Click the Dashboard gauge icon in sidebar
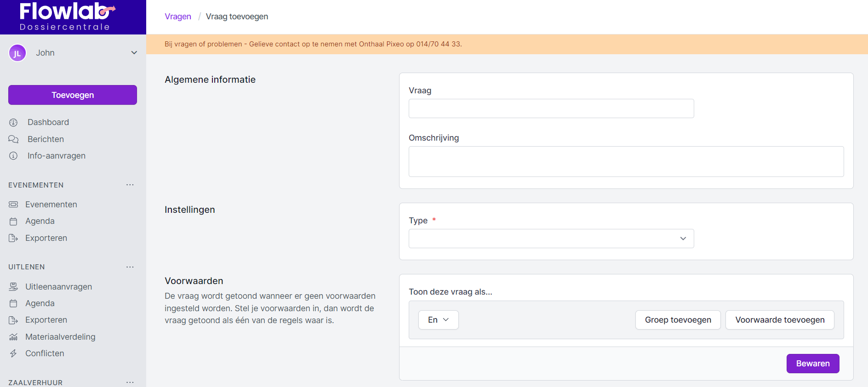 click(x=13, y=122)
